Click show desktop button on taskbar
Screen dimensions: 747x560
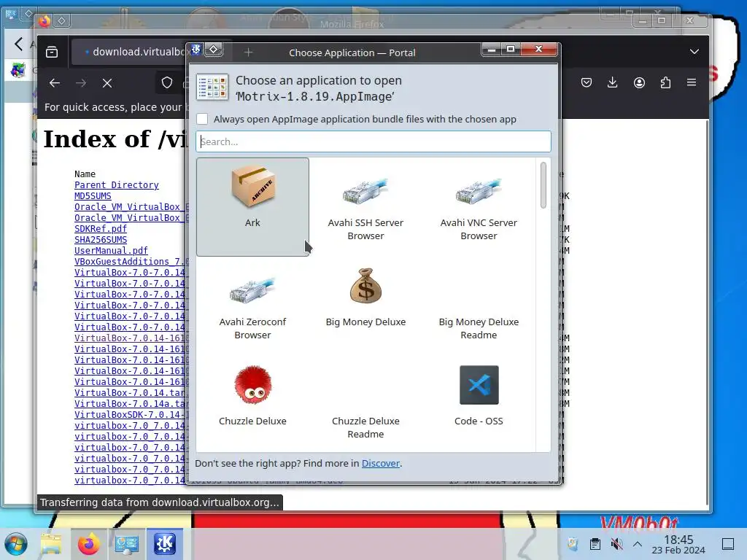(x=728, y=544)
